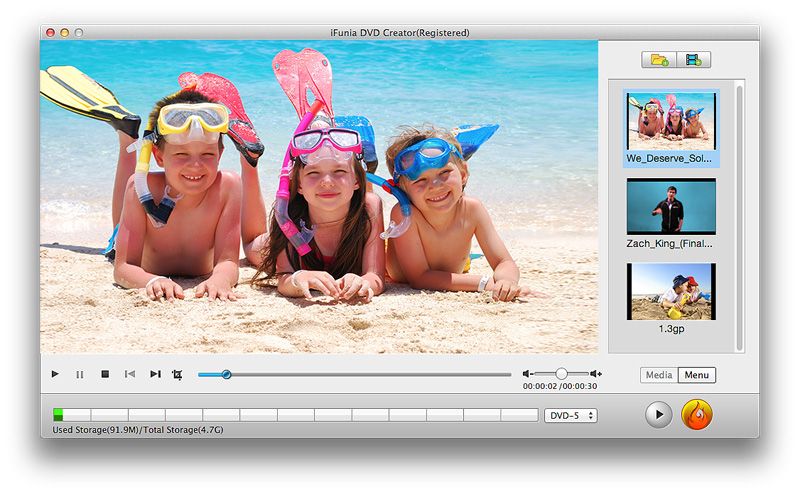Viewport: 800px width, 494px height.
Task: Open the crop tool icon
Action: [x=178, y=374]
